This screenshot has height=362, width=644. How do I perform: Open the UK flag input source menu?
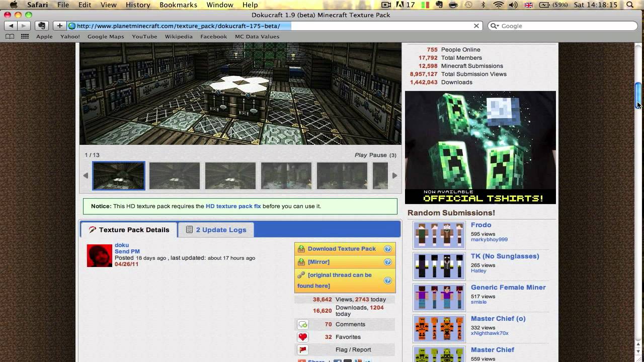(529, 5)
